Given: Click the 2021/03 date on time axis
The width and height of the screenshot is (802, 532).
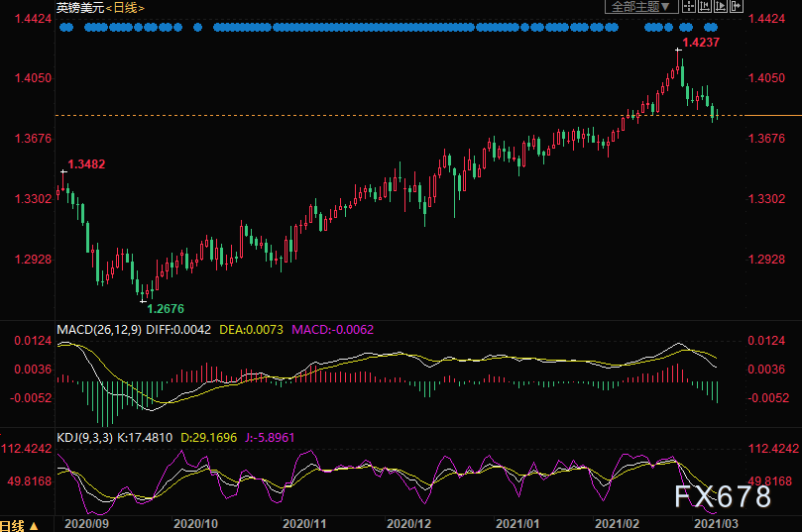Looking at the screenshot, I should 716,524.
